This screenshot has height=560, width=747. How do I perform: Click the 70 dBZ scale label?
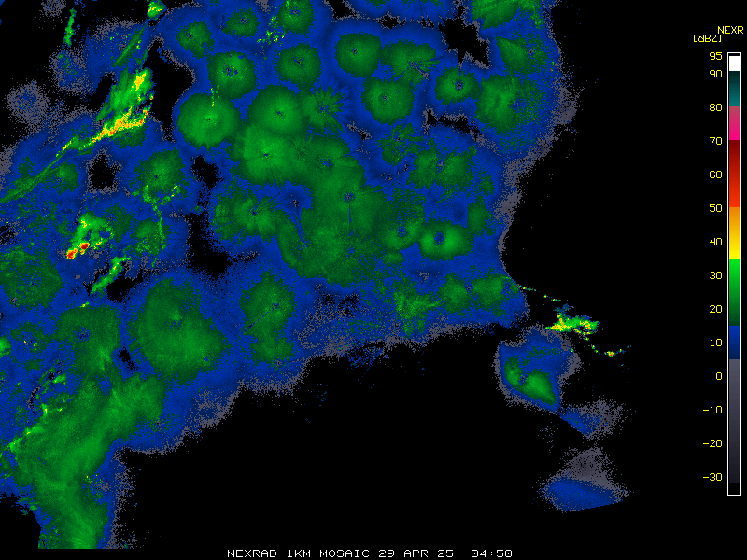(x=715, y=141)
